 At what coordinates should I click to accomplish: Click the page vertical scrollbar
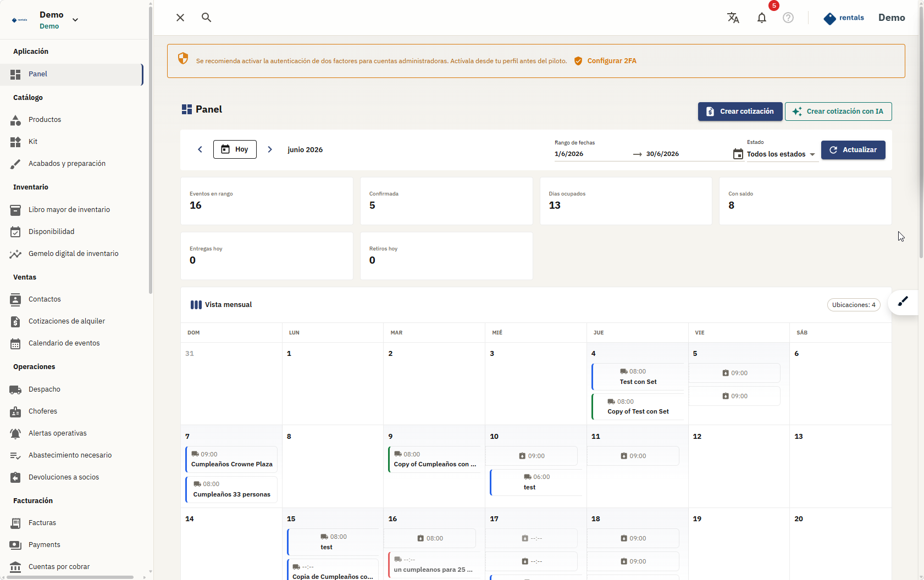[921, 132]
